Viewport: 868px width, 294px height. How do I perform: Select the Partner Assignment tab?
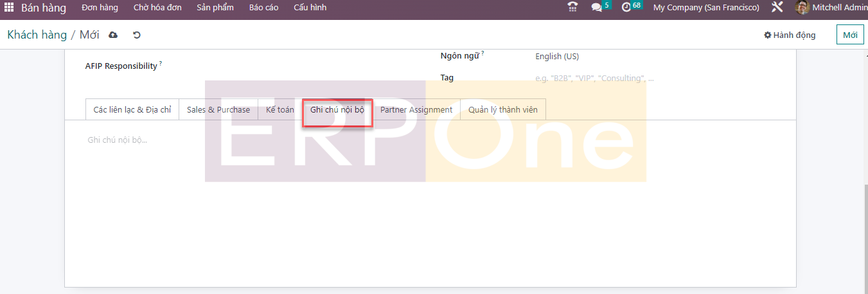pyautogui.click(x=416, y=110)
